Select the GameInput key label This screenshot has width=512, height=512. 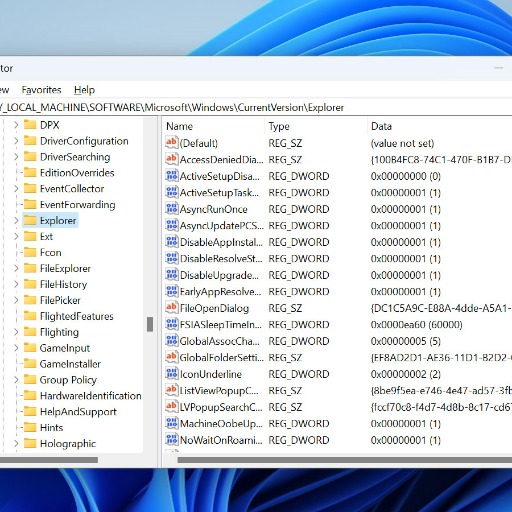pyautogui.click(x=65, y=348)
